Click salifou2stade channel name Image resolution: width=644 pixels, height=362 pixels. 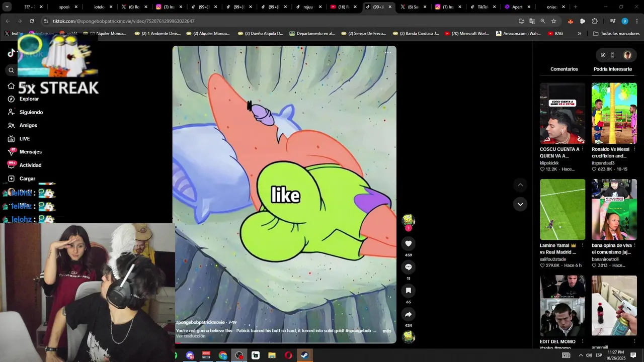tap(553, 259)
